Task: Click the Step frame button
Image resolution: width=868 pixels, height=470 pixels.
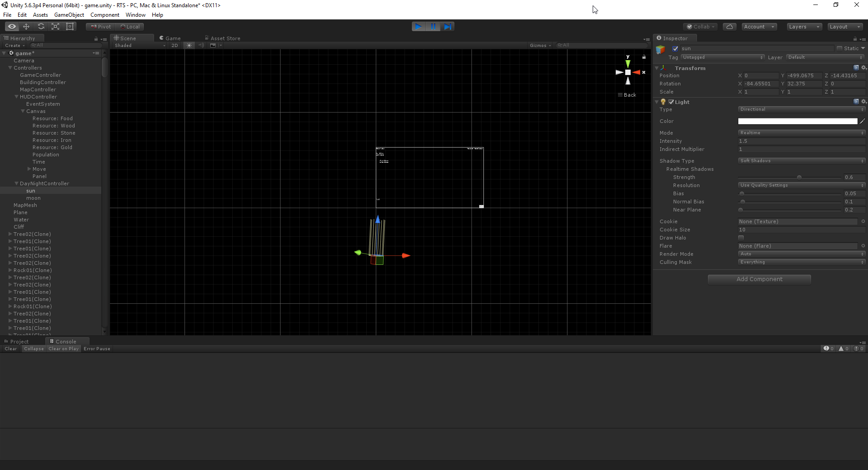Action: pos(447,27)
